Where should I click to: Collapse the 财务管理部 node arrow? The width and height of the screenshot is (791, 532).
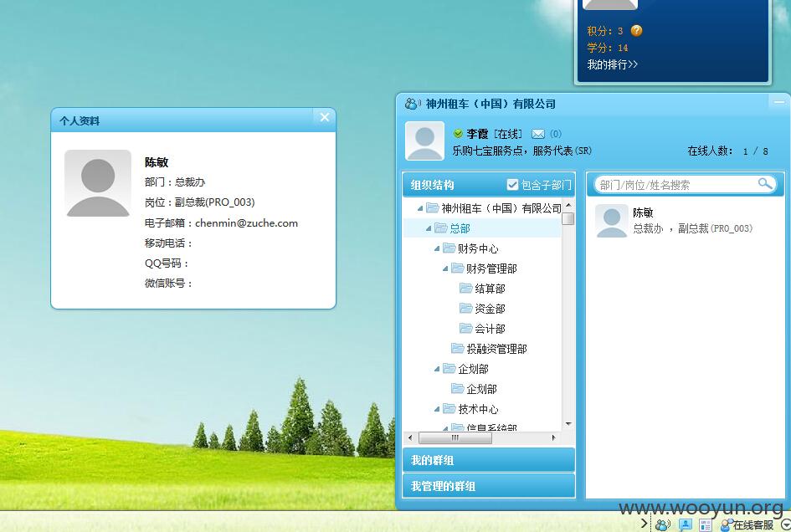click(x=445, y=269)
